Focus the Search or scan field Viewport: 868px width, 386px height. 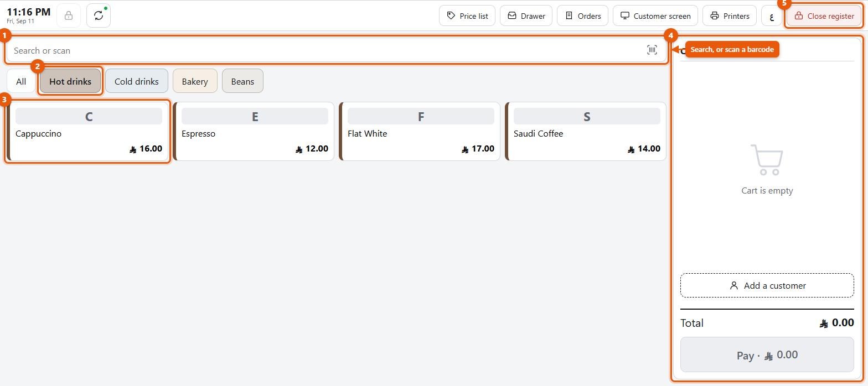click(337, 50)
